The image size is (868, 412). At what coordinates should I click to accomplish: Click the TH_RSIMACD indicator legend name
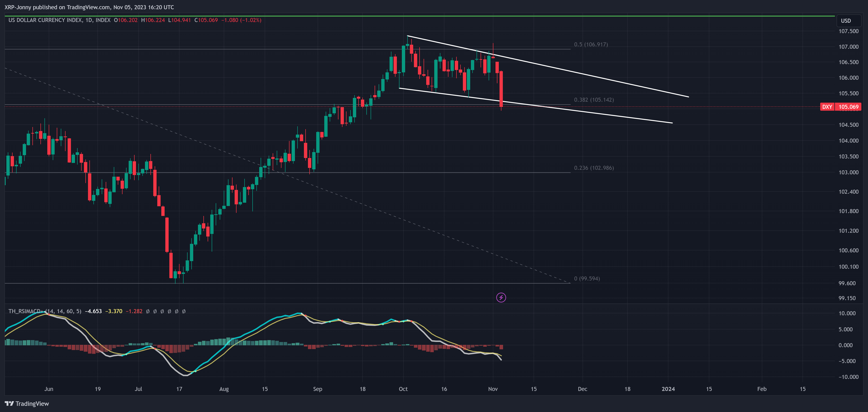coord(26,311)
